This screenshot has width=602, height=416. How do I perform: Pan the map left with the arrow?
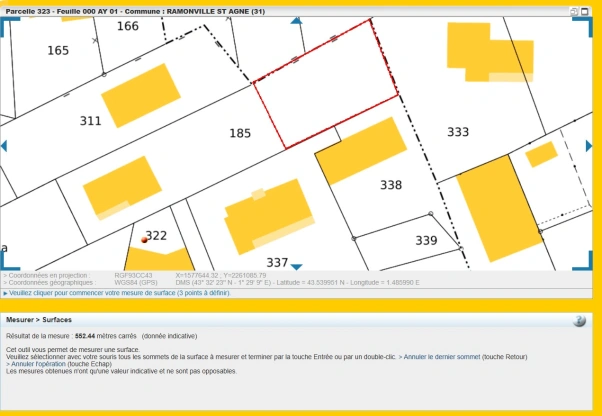pos(4,146)
